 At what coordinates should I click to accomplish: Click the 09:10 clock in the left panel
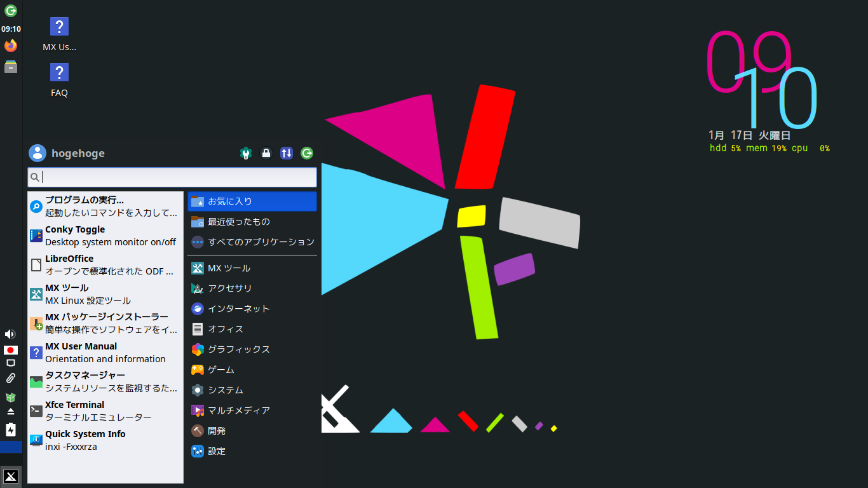pos(11,29)
